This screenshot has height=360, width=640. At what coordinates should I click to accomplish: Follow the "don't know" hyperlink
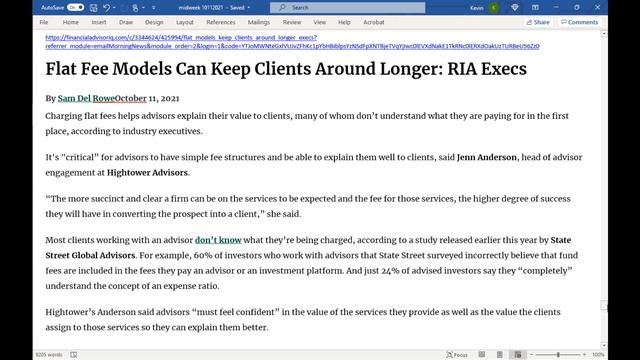[x=218, y=240]
